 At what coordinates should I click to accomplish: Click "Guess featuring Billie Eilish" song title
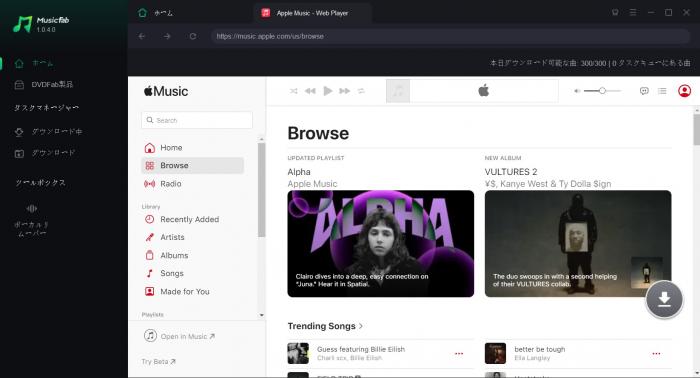[361, 349]
